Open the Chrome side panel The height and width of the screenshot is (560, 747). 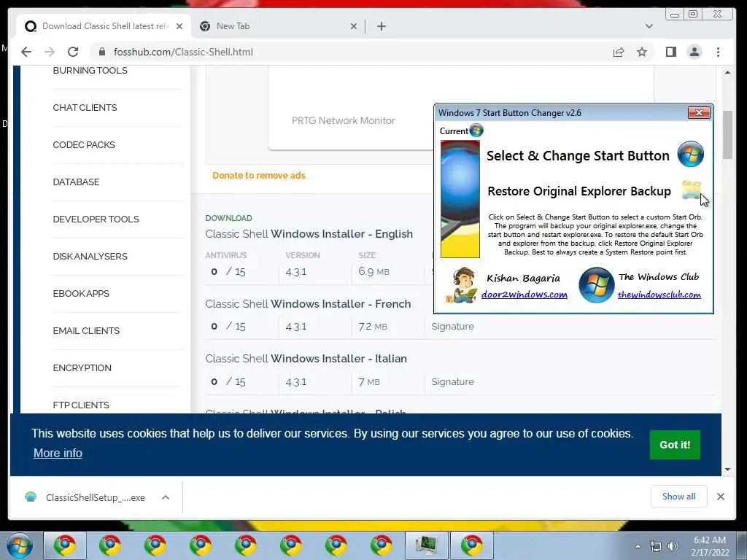[x=671, y=52]
